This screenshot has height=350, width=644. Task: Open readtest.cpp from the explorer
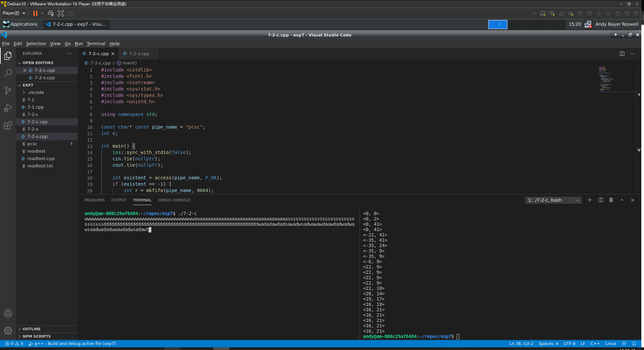47,159
